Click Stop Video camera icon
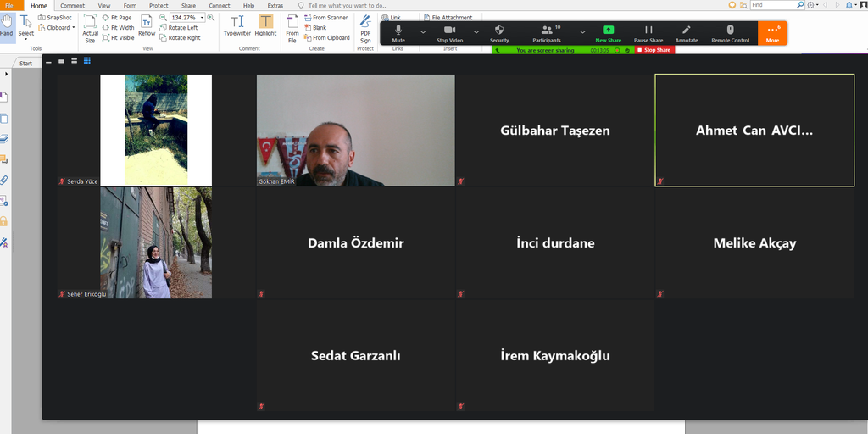This screenshot has height=434, width=868. click(x=449, y=32)
